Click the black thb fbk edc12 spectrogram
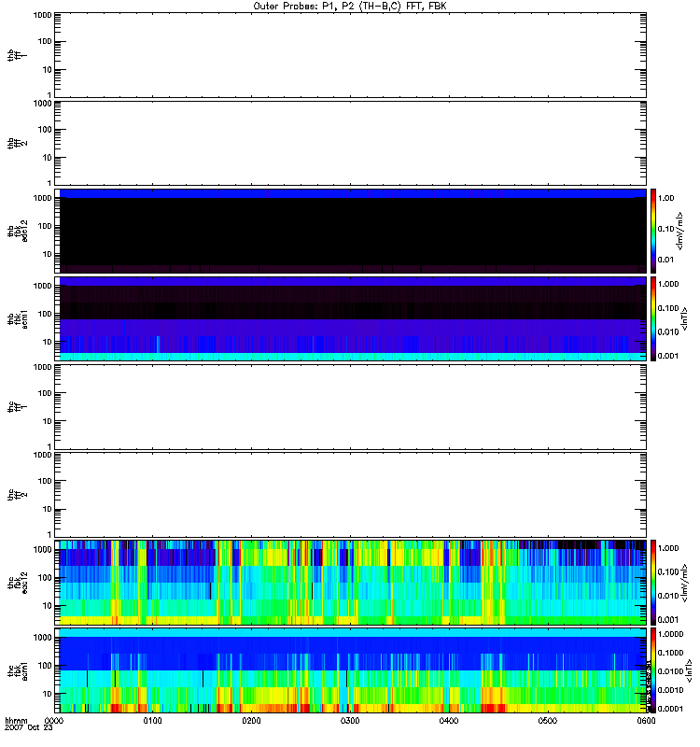The image size is (700, 747). tap(351, 231)
